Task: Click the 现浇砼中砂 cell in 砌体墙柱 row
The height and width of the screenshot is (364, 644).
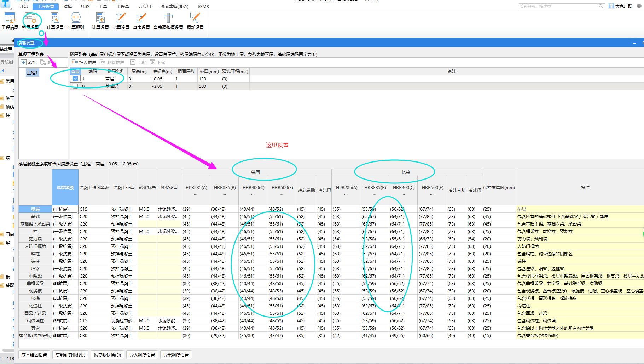Action: tap(124, 320)
